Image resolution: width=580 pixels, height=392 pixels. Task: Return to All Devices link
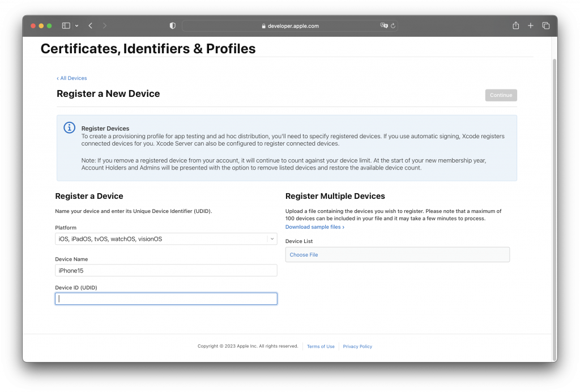(x=72, y=78)
